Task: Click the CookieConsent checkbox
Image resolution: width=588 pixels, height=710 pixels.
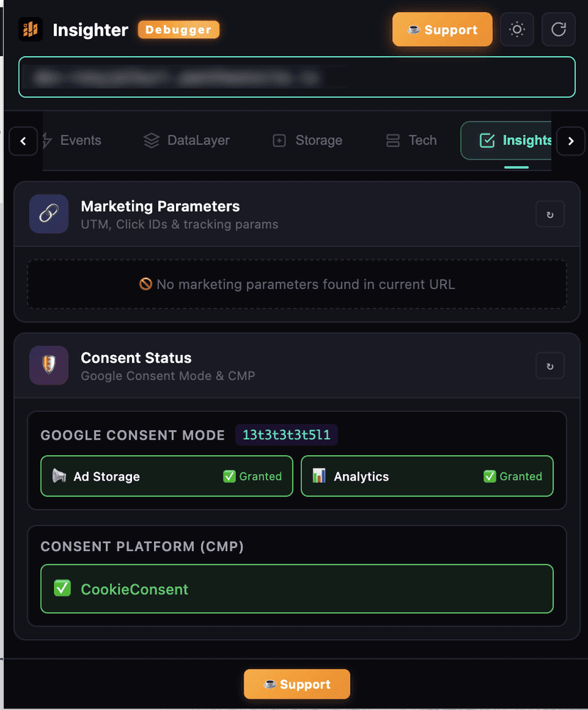Action: coord(61,588)
